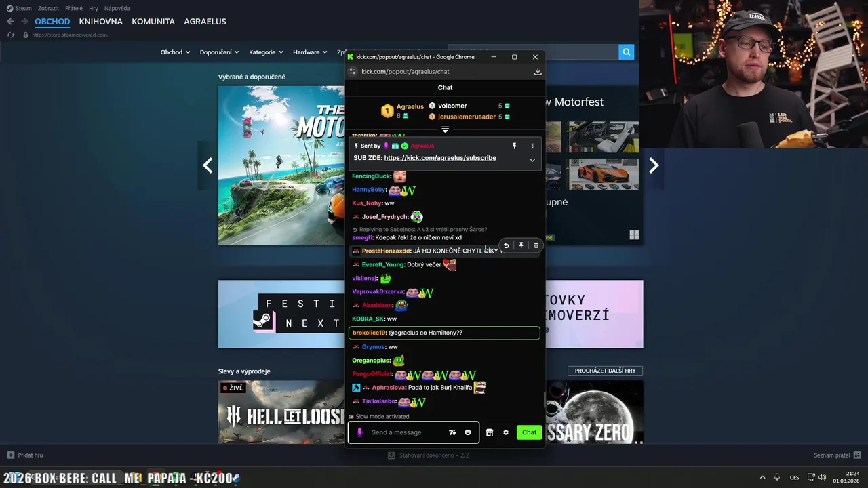Open The Crew Motorfest featured image

click(281, 165)
